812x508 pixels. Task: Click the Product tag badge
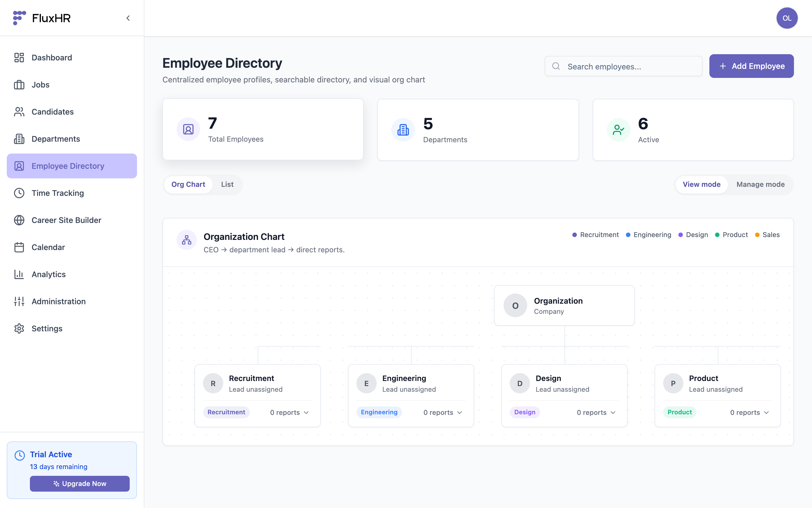click(x=679, y=412)
